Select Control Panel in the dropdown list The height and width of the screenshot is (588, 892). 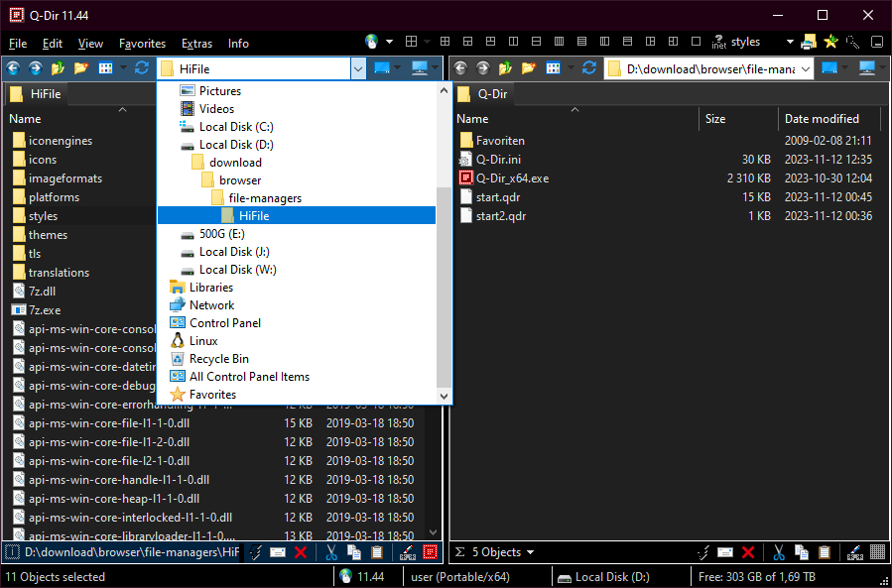coord(224,323)
